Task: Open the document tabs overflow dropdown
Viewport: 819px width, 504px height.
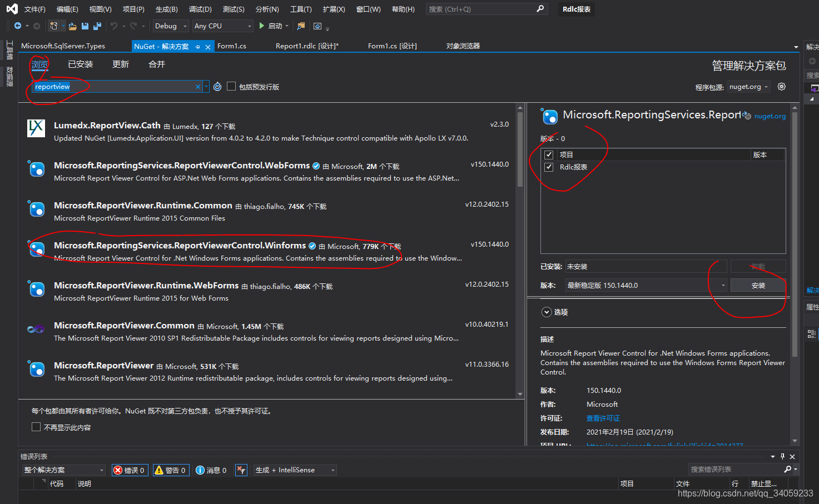Action: (796, 47)
